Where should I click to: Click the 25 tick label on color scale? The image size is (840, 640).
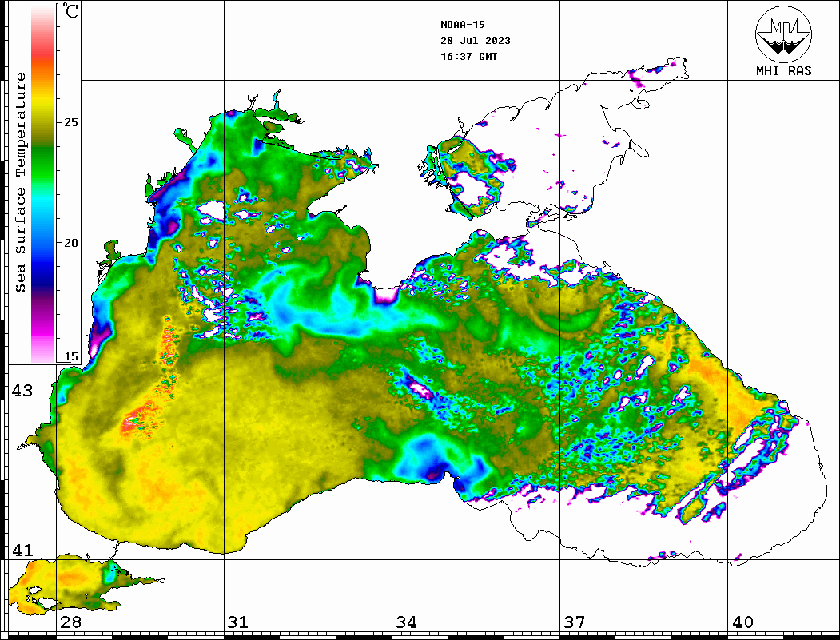point(70,122)
